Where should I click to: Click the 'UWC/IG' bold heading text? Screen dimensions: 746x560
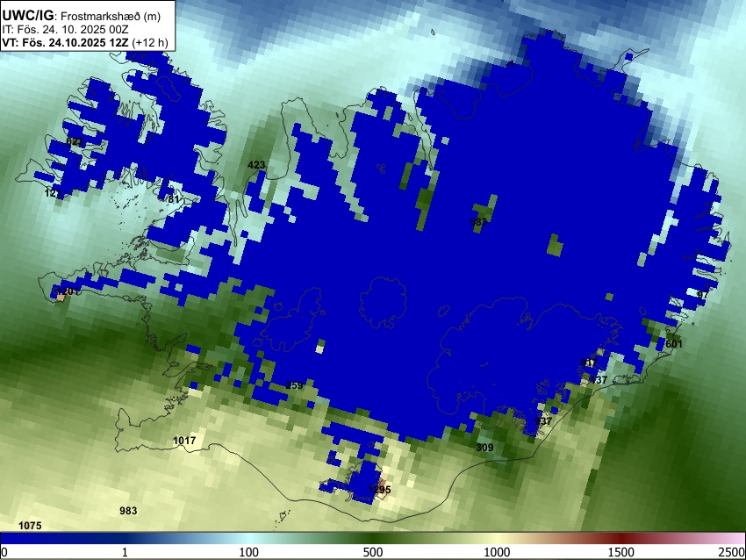point(28,16)
